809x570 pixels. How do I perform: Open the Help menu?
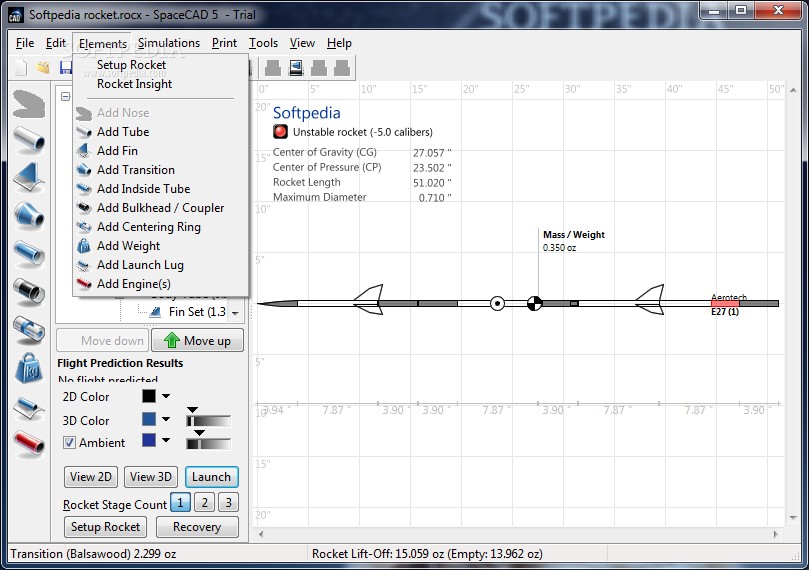[x=339, y=43]
